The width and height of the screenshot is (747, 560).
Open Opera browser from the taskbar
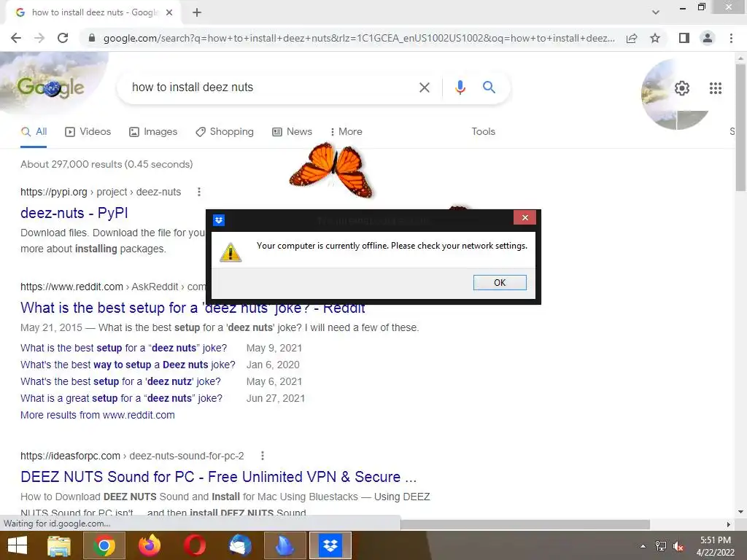[x=195, y=545]
